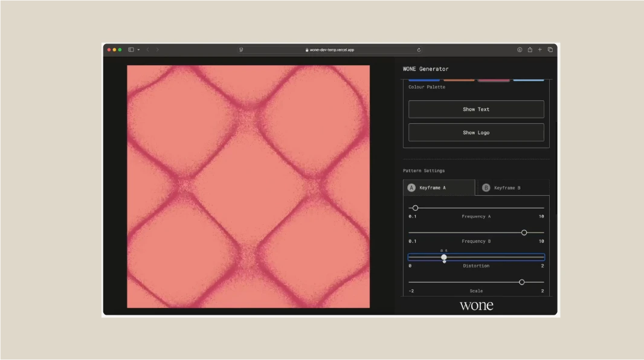The height and width of the screenshot is (360, 644).
Task: Switch to the Keyframe B tab
Action: (514, 188)
